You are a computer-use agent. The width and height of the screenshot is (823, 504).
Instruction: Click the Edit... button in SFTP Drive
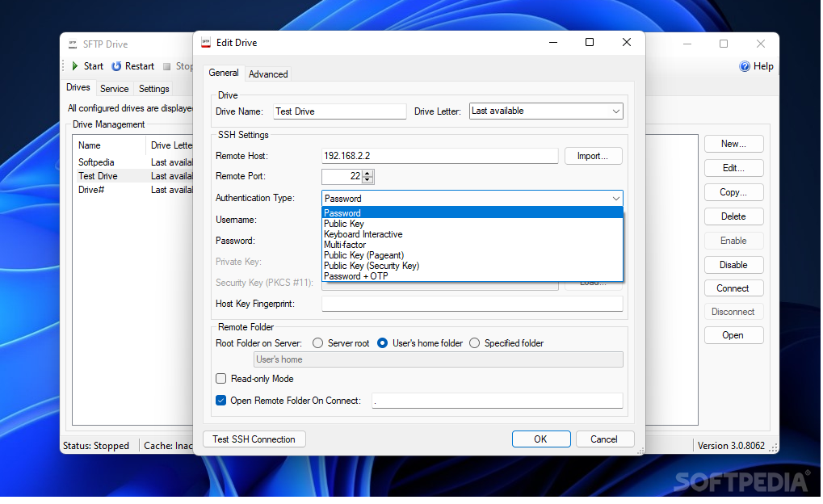pyautogui.click(x=733, y=168)
